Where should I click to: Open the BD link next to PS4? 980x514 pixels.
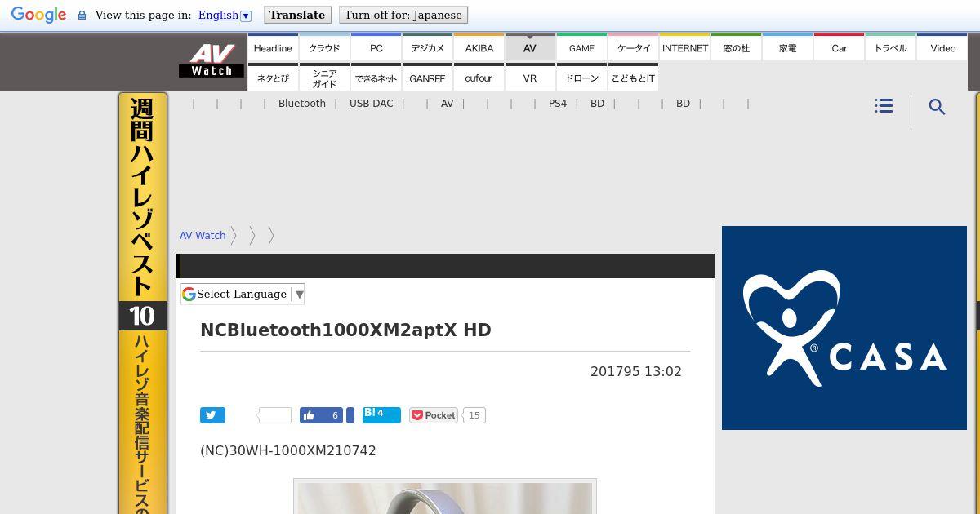coord(598,104)
